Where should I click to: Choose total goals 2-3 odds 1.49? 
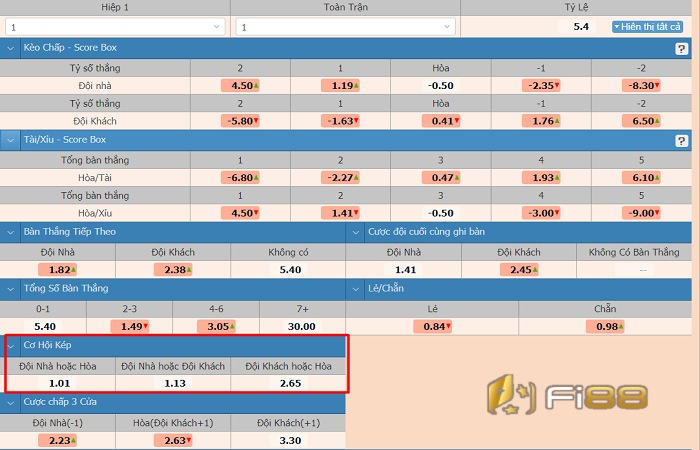(129, 326)
